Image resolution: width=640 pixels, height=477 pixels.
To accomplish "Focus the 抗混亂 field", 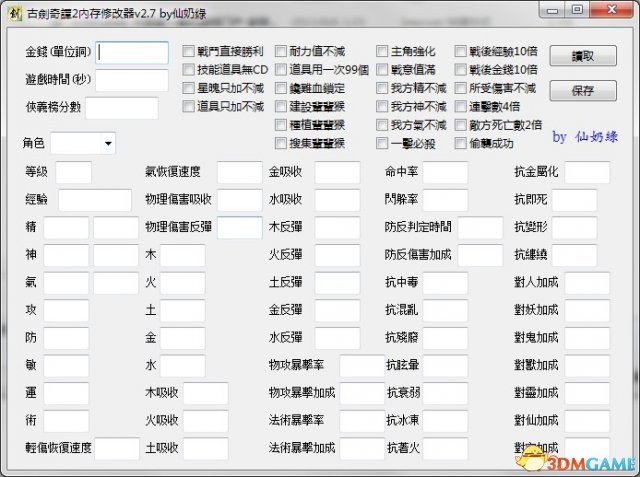I will pos(445,311).
